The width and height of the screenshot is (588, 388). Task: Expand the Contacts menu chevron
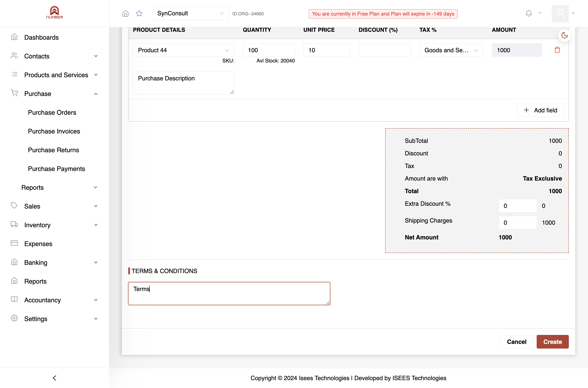tap(96, 56)
